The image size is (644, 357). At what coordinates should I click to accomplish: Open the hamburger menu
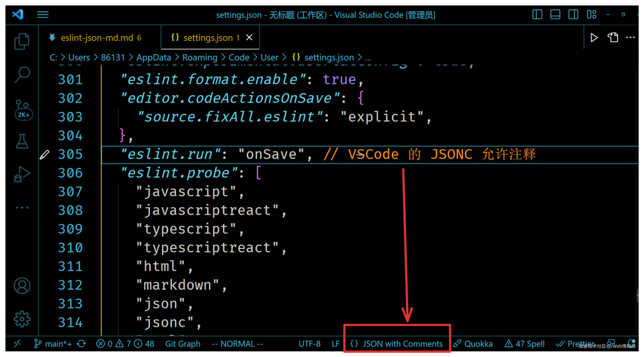coord(42,15)
